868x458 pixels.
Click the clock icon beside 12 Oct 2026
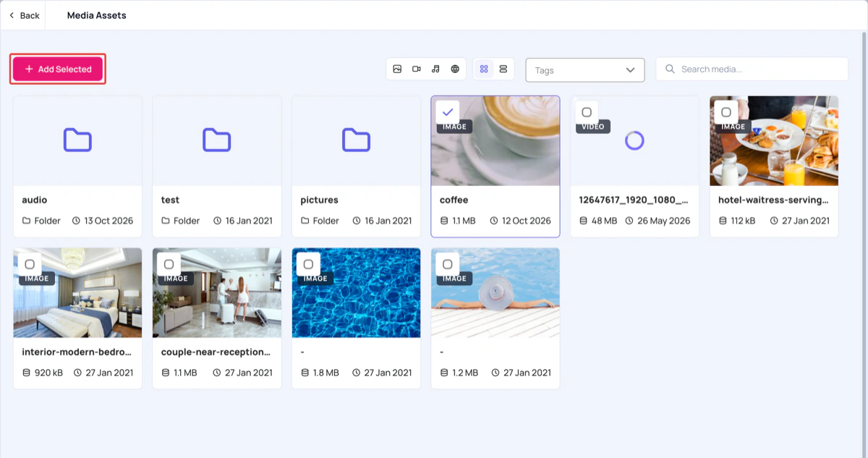tap(494, 221)
